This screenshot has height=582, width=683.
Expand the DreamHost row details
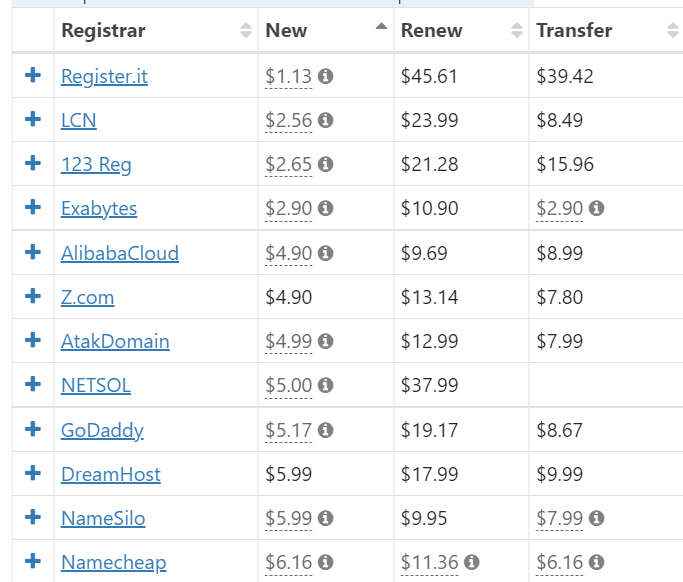(x=33, y=473)
